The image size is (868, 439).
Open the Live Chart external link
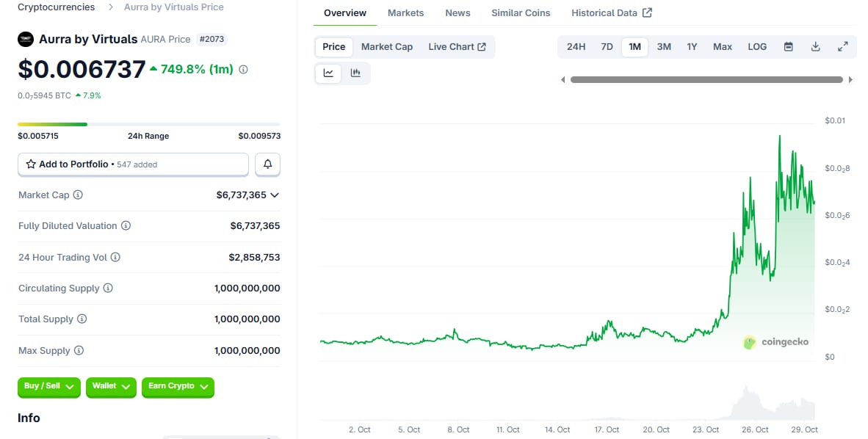click(457, 46)
